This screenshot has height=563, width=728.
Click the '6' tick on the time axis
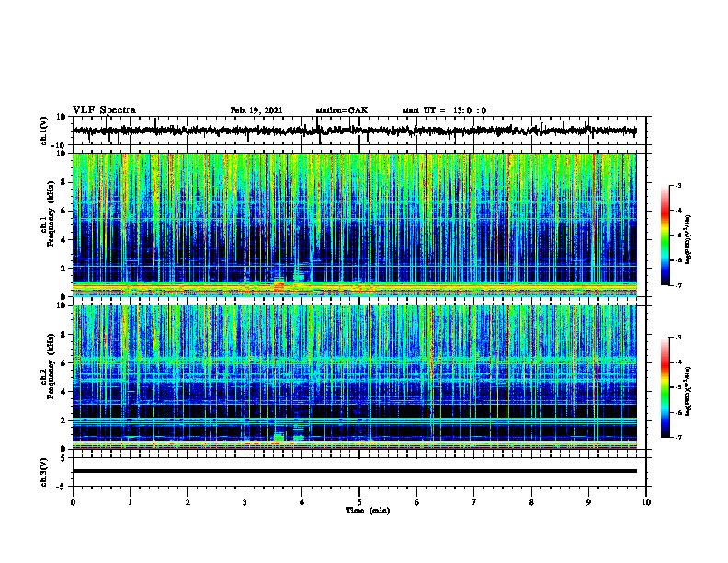tap(417, 502)
